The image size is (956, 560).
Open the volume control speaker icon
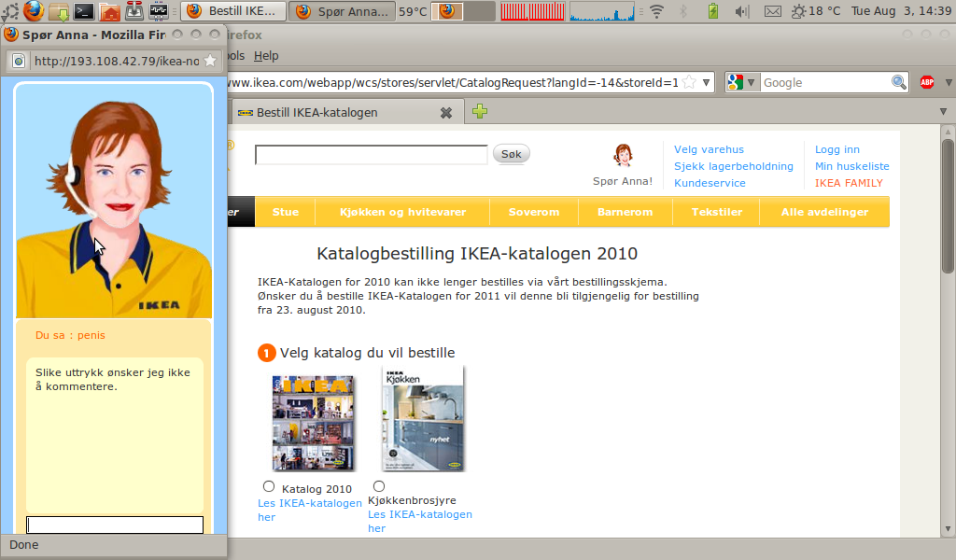pos(741,11)
